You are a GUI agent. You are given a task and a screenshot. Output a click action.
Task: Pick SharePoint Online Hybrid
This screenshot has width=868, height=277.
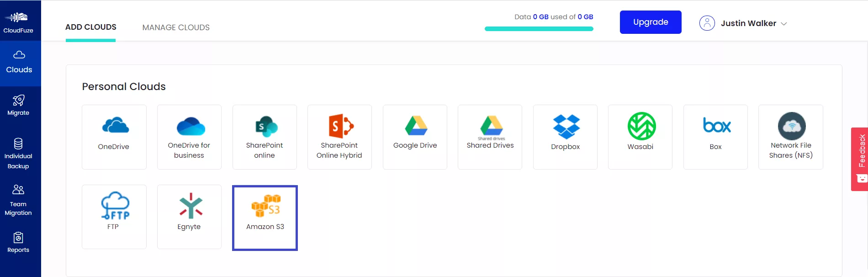click(x=339, y=137)
